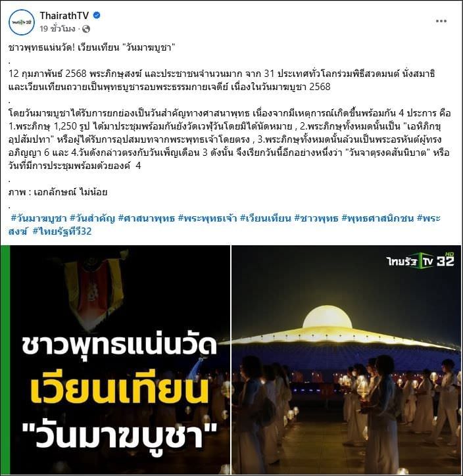Screen dimensions: 463x476
Task: Click the public globe privacy icon
Action: tap(86, 29)
